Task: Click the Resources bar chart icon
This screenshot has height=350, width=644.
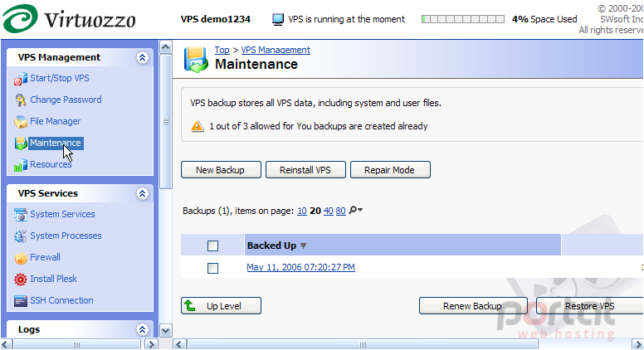Action: click(21, 165)
